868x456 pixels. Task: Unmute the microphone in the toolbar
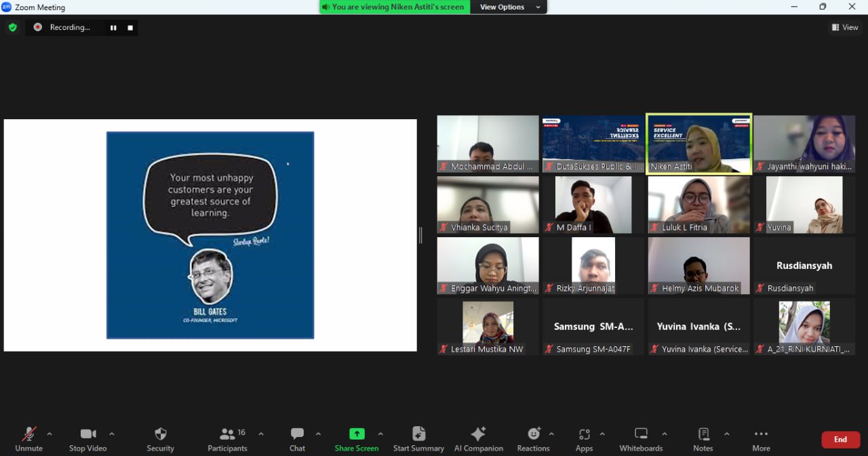(28, 439)
